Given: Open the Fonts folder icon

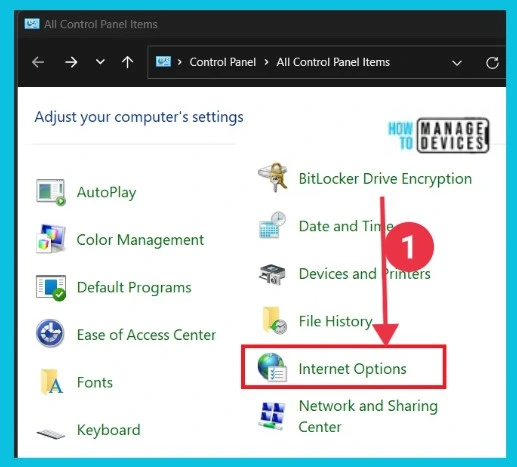Looking at the screenshot, I should [51, 382].
